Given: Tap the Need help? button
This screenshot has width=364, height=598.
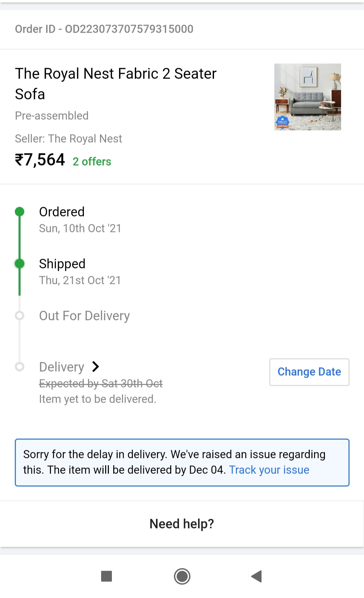Looking at the screenshot, I should click(182, 524).
